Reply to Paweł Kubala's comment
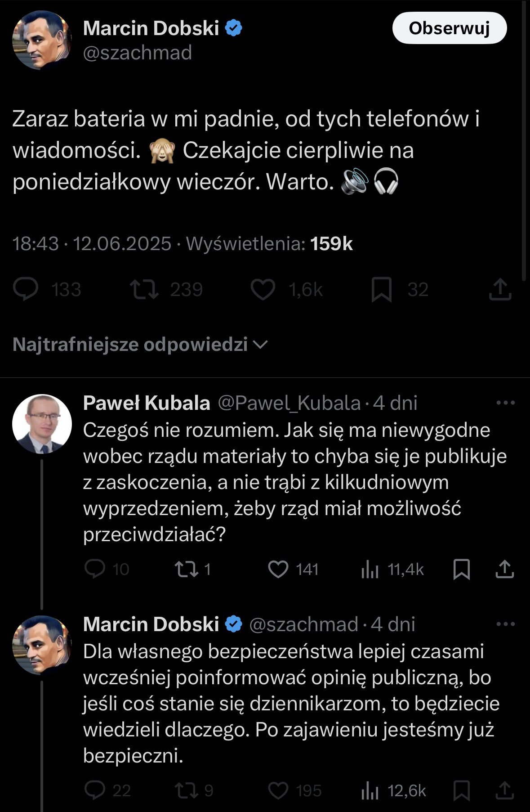Image resolution: width=530 pixels, height=812 pixels. tap(95, 569)
